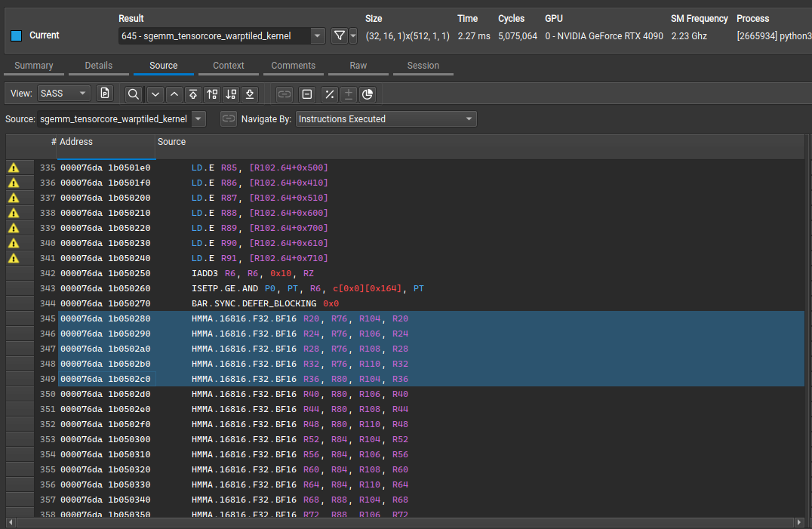Screen dimensions: 812x529
Task: Click the document profile icon beside View
Action: (105, 94)
